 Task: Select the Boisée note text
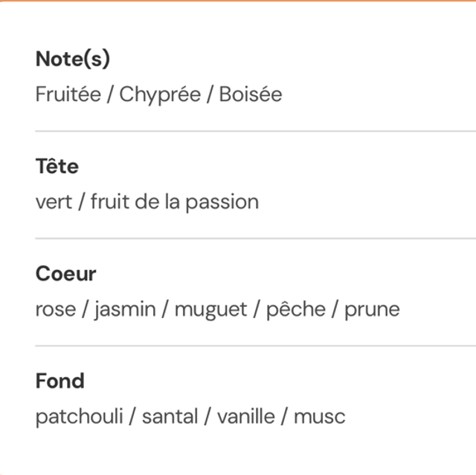click(251, 95)
